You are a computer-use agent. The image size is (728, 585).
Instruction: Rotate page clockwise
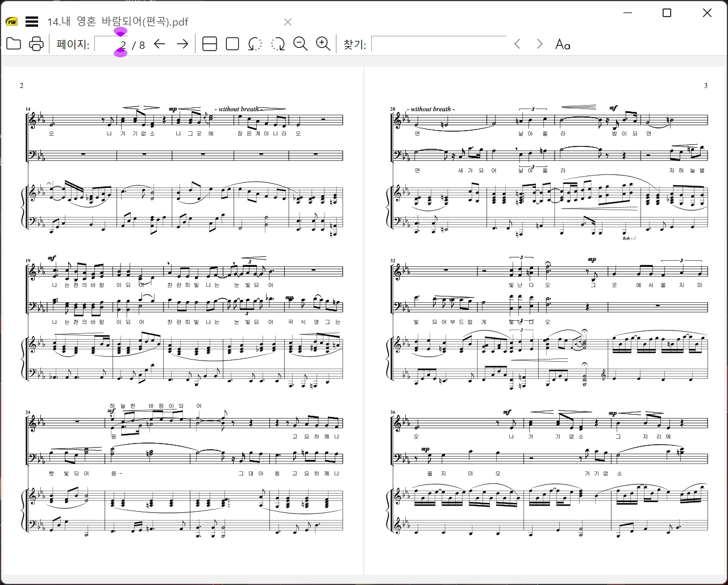coord(278,44)
